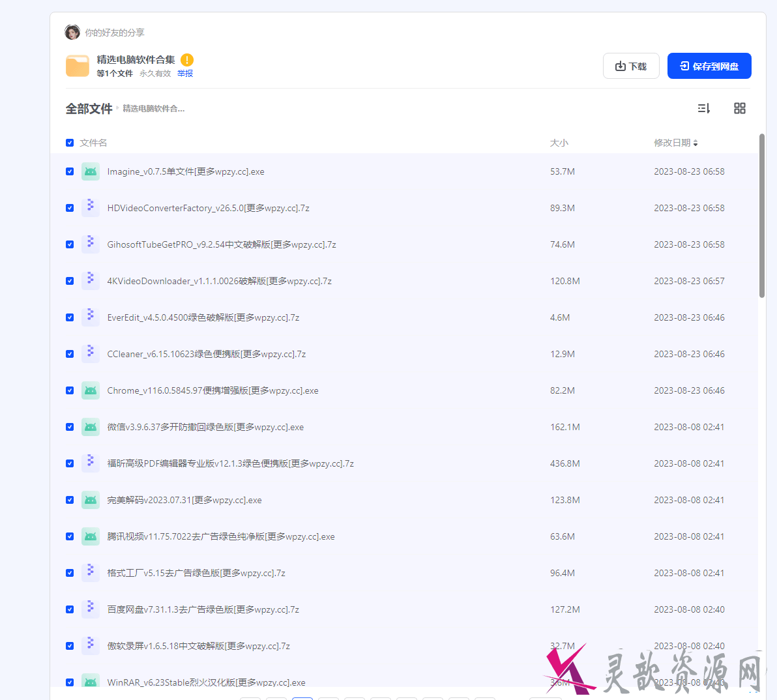Screen dimensions: 777x700
Task: Open file Imagine_v0.7.5单文件[更多wpzy.cc].exe
Action: [x=186, y=171]
